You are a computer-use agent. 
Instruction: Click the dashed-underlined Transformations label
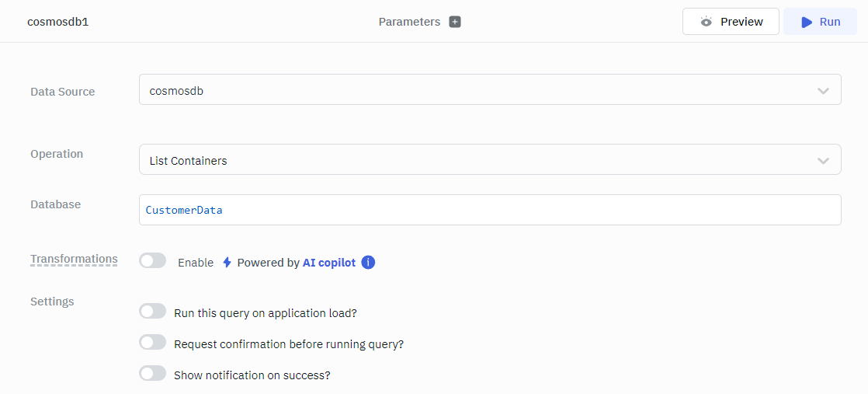[74, 260]
